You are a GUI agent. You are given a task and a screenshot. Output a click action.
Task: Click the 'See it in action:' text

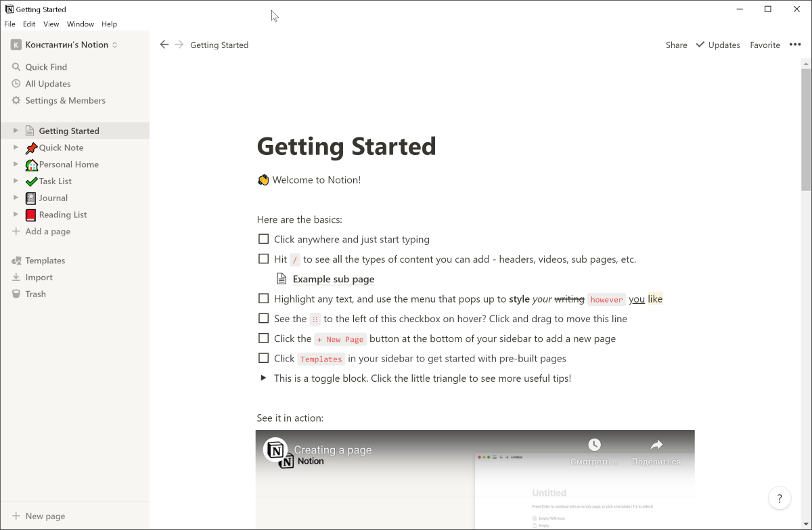pyautogui.click(x=290, y=418)
